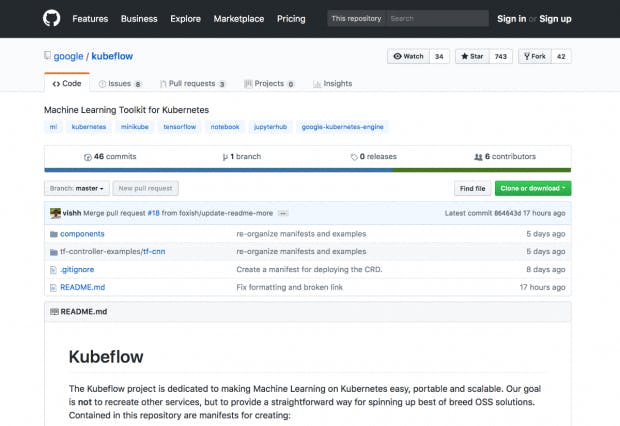The height and width of the screenshot is (426, 620).
Task: Open Business in top navigation
Action: 139,19
